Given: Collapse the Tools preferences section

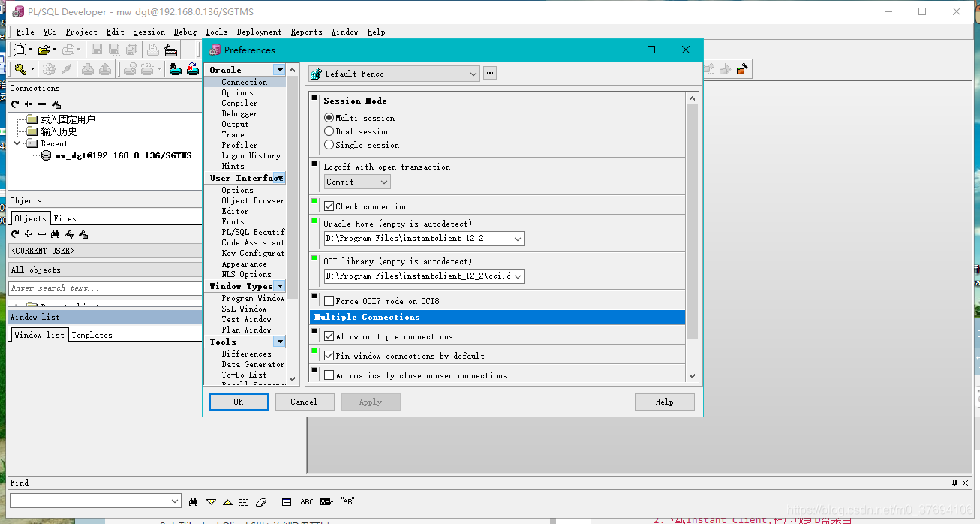Looking at the screenshot, I should (279, 342).
